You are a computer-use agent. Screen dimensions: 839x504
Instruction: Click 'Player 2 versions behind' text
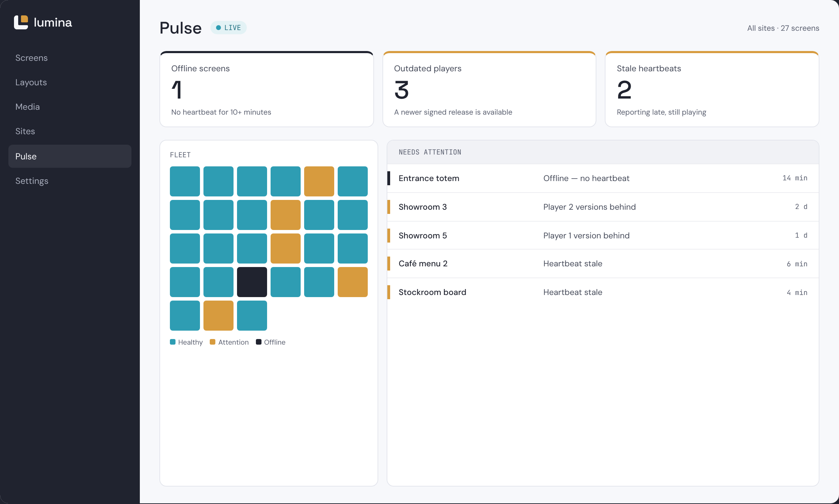tap(589, 207)
